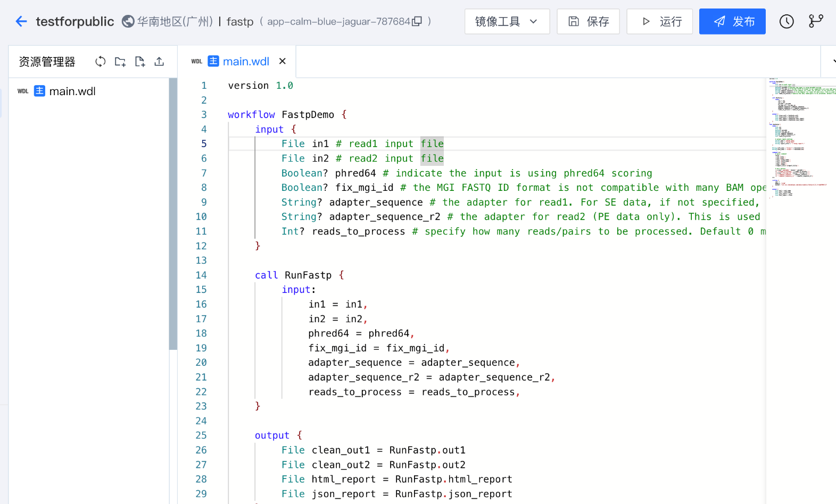This screenshot has height=504, width=836.
Task: Click line number 14 in the gutter
Action: click(201, 275)
